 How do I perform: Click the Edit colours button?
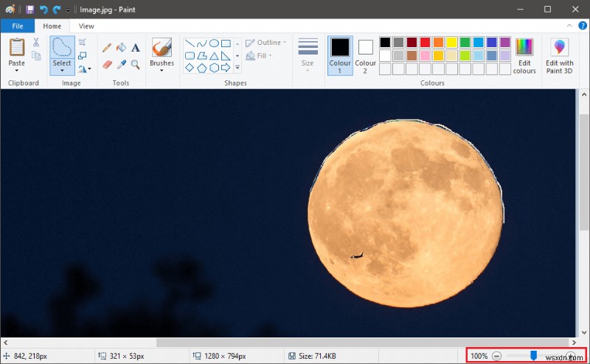524,55
